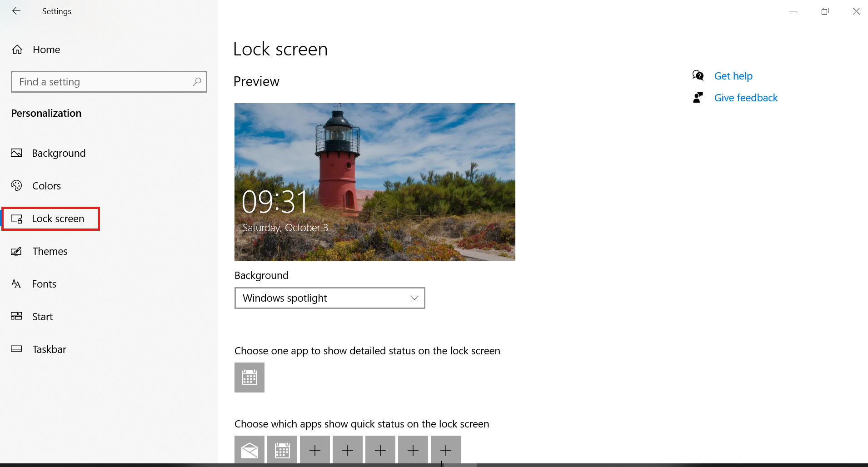Viewport: 868px width, 467px height.
Task: Navigate to Personalization section heading
Action: 45,113
